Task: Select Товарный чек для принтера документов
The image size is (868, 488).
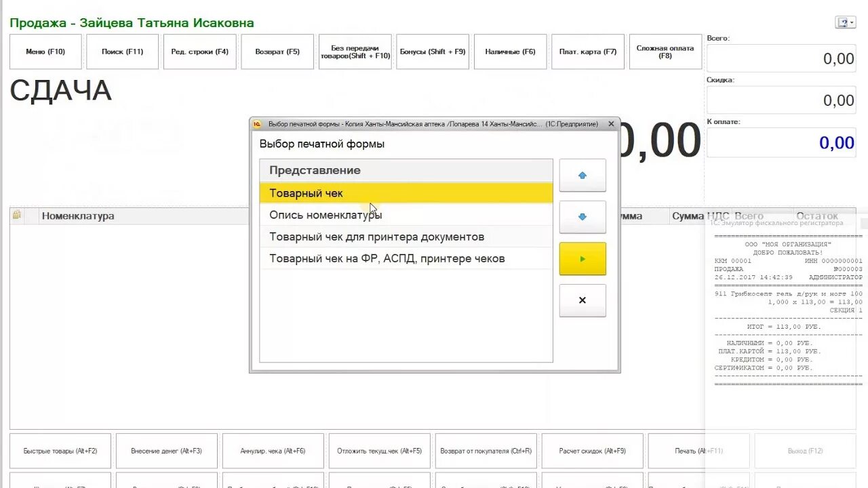Action: (406, 237)
